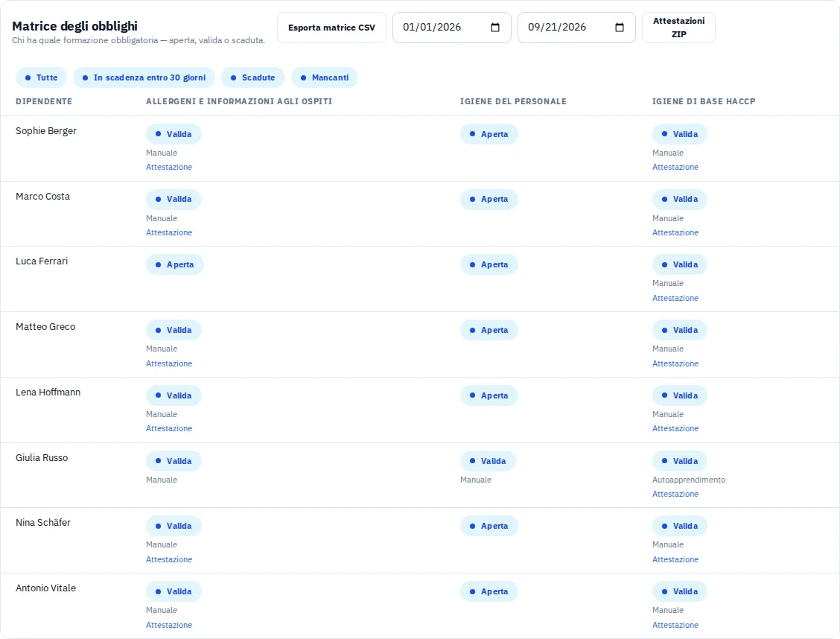Open Sophie Berger's Allergeni Attestazione link
This screenshot has height=639, width=840.
169,167
